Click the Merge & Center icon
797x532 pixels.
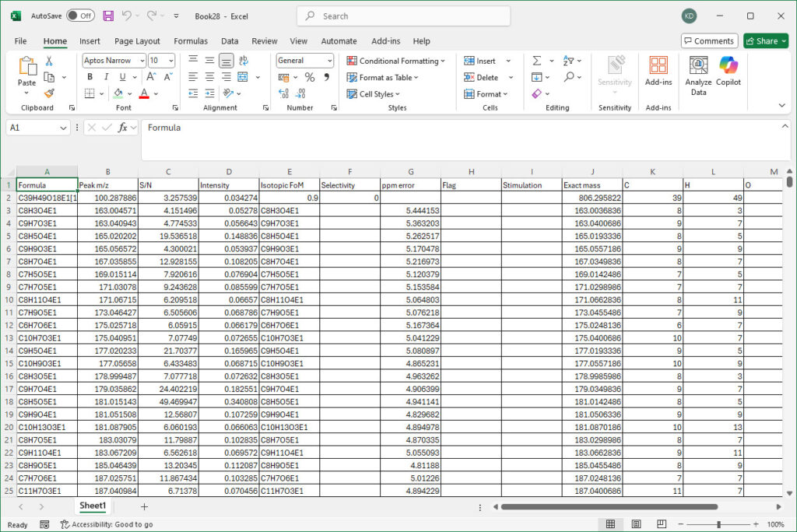point(243,77)
